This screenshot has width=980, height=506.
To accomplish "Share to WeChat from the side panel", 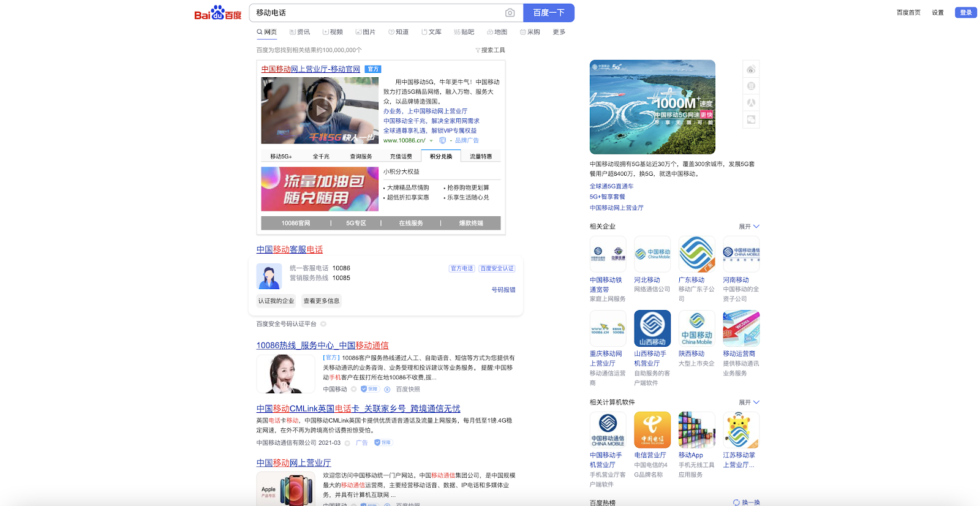I will coord(751,119).
